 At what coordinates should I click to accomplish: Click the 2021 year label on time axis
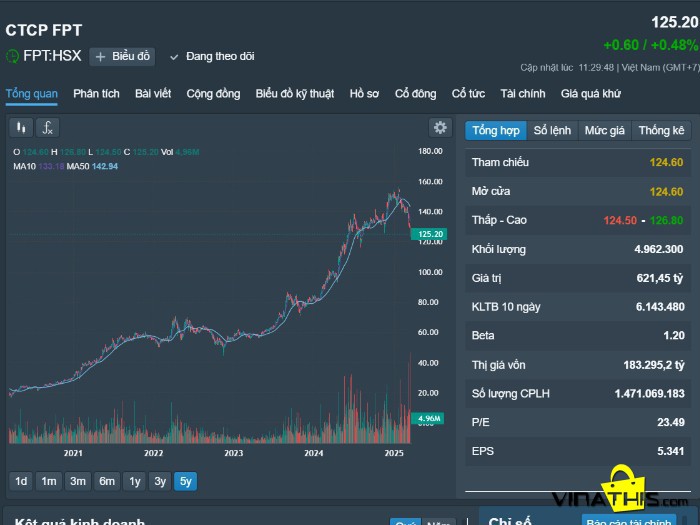click(x=73, y=453)
